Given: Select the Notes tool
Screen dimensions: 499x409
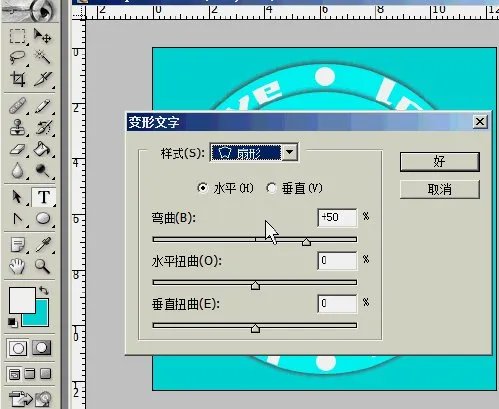Looking at the screenshot, I should pyautogui.click(x=17, y=245).
